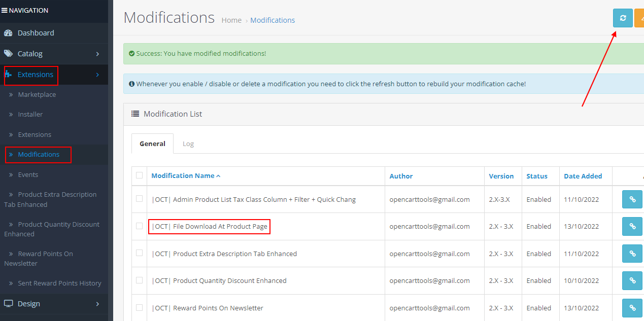644x321 pixels.
Task: Open Sent Reward Points History page
Action: point(59,283)
